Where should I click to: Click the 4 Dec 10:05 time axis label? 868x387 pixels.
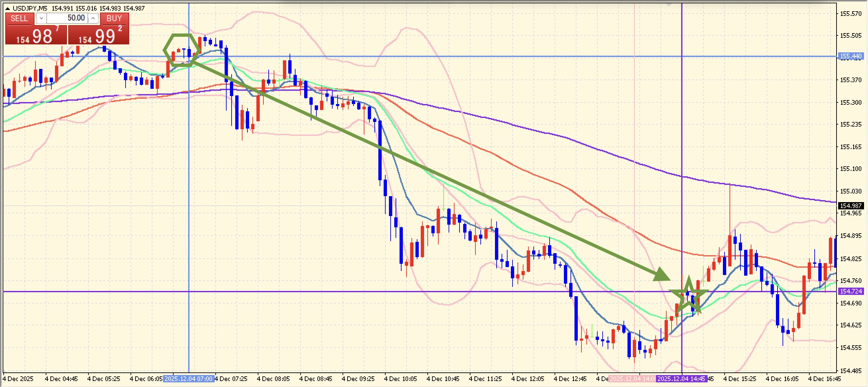(400, 379)
